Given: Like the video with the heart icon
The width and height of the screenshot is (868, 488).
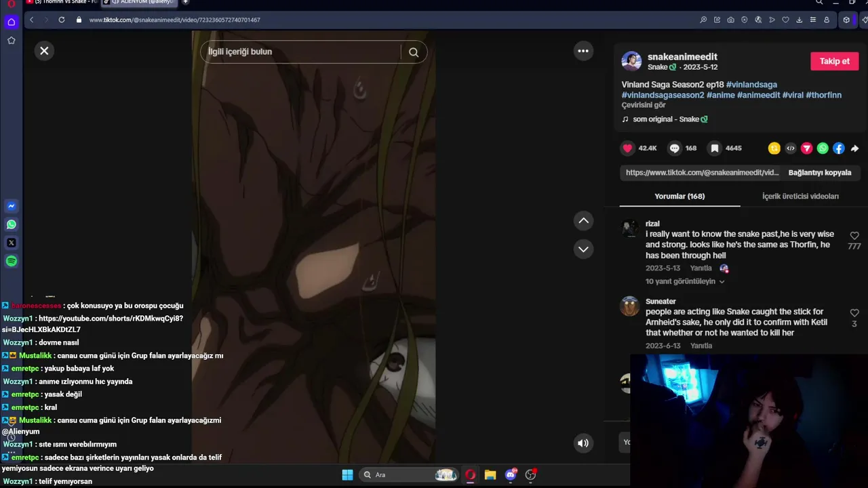Looking at the screenshot, I should click(x=627, y=148).
